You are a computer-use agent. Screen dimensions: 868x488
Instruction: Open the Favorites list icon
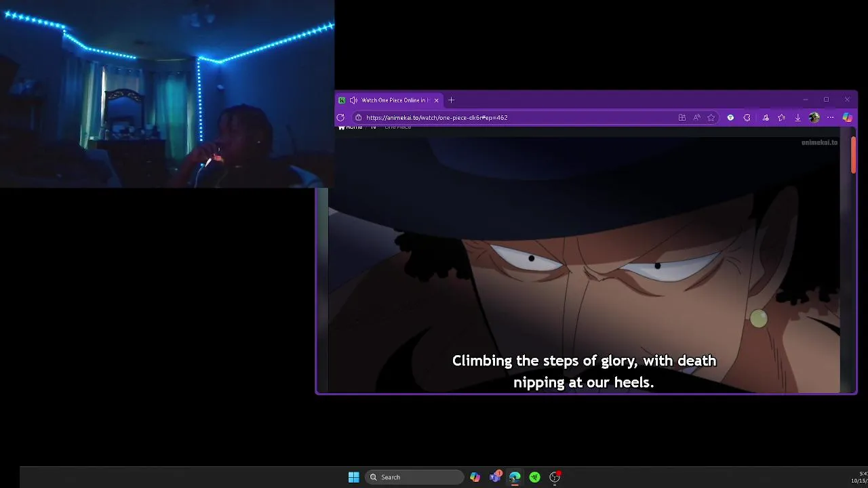781,117
